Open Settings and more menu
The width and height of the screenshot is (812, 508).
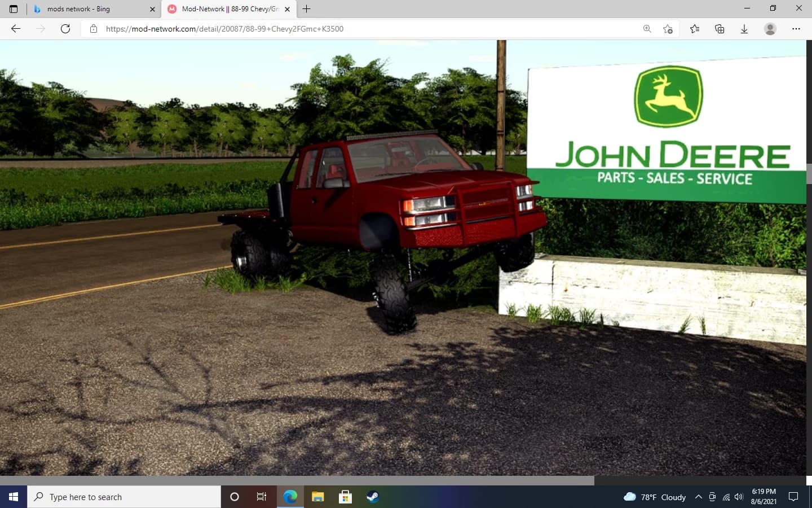[x=796, y=29]
